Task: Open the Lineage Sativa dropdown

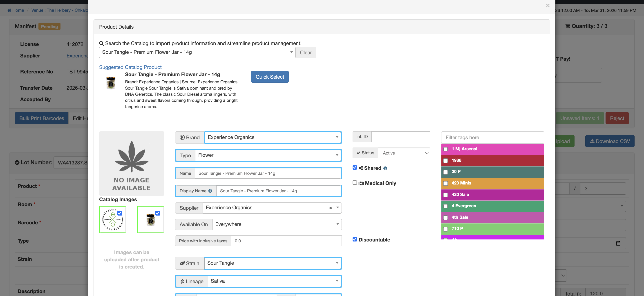Action: 274,281
